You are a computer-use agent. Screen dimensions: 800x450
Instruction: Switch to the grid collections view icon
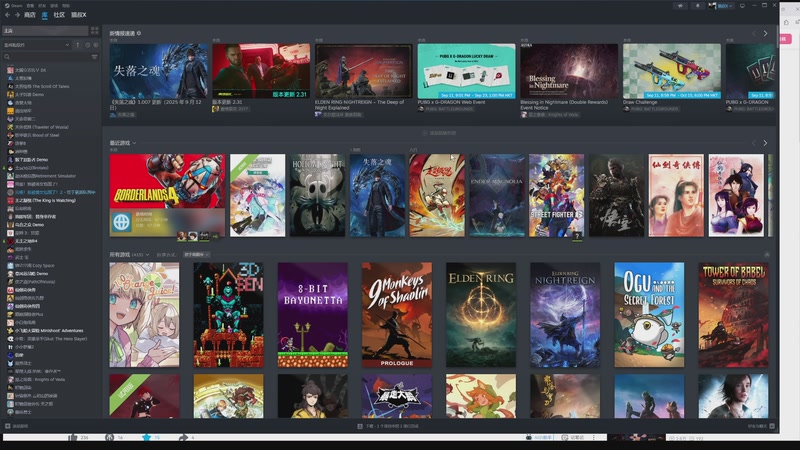click(x=94, y=31)
